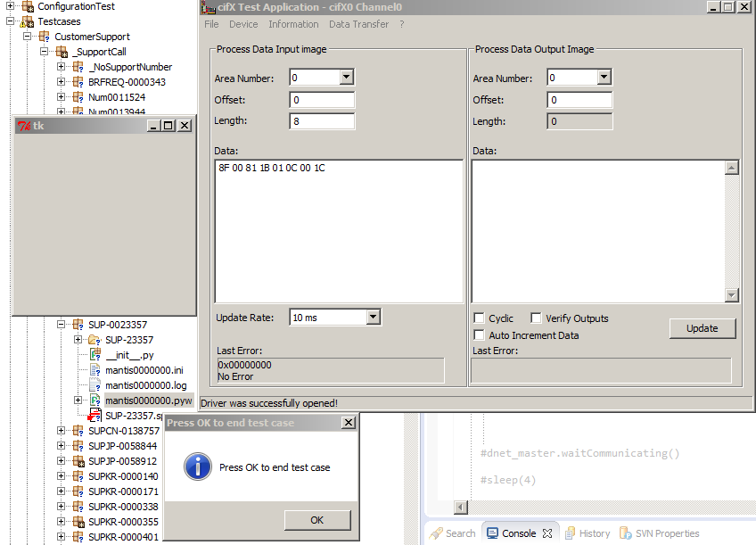The height and width of the screenshot is (545, 756).
Task: Click editor horizontal scrollbar left arrow
Action: 460,507
